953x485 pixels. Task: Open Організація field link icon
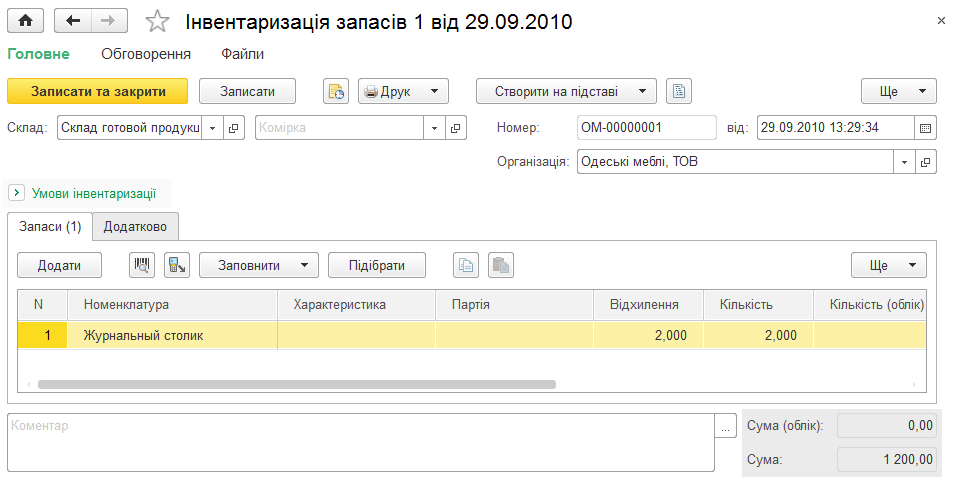(x=926, y=162)
